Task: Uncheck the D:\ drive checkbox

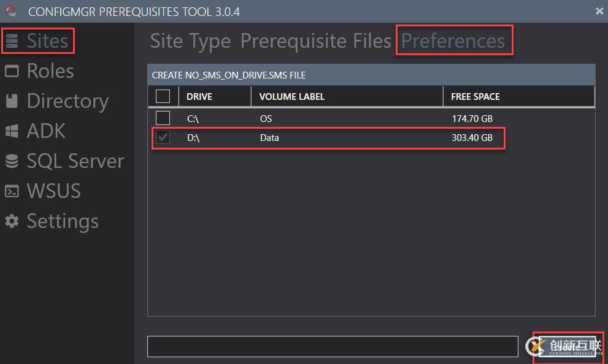Action: [163, 137]
